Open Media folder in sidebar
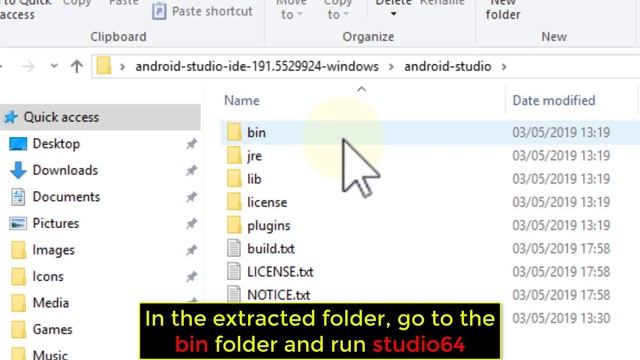The height and width of the screenshot is (360, 640). (x=51, y=303)
